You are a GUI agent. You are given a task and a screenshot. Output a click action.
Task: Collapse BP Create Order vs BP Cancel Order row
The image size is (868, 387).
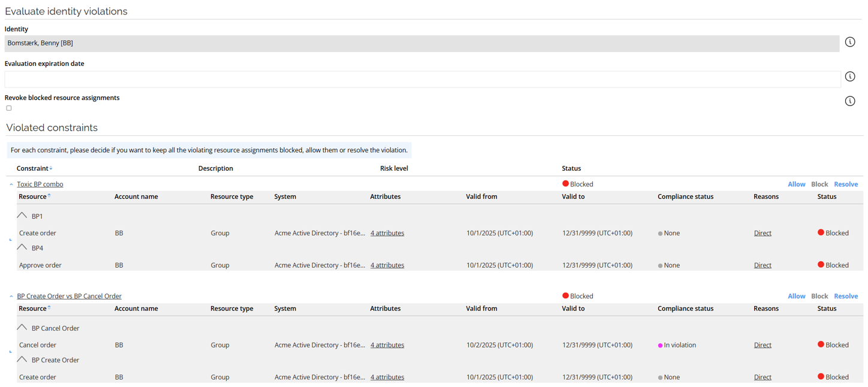point(11,297)
